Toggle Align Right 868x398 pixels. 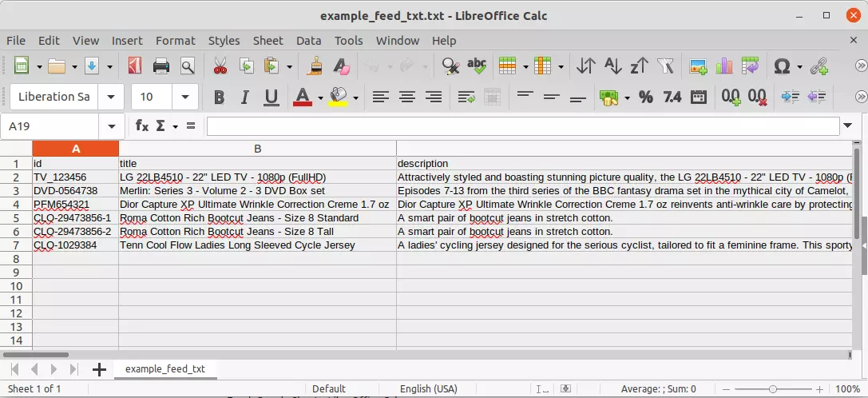(434, 97)
